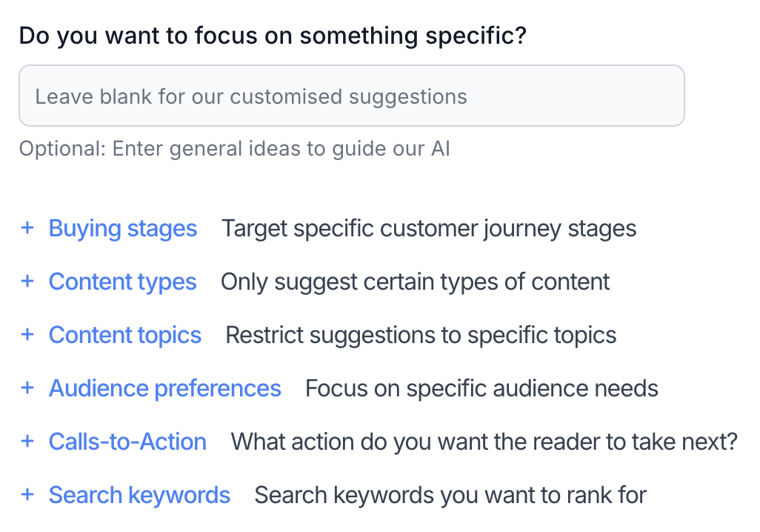
Task: Expand the Content topics section
Action: (x=125, y=335)
